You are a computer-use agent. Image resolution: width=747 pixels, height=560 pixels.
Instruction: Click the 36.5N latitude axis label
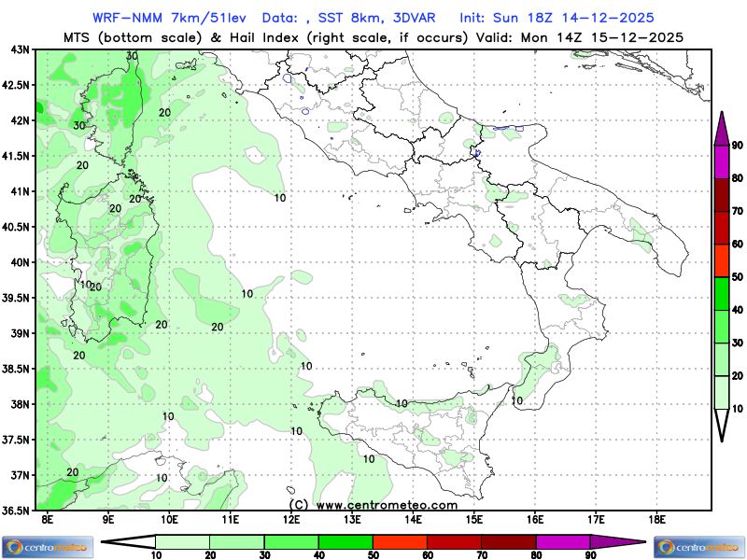click(x=16, y=511)
